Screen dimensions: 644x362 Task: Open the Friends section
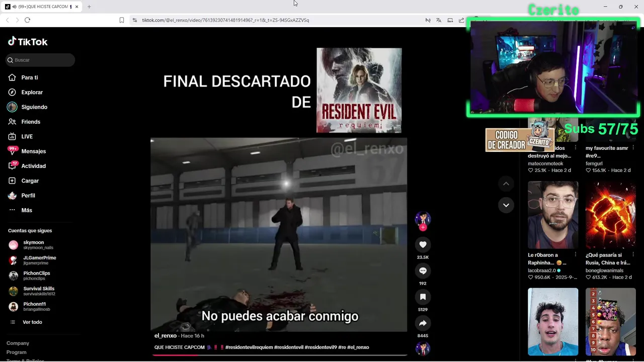pos(31,122)
